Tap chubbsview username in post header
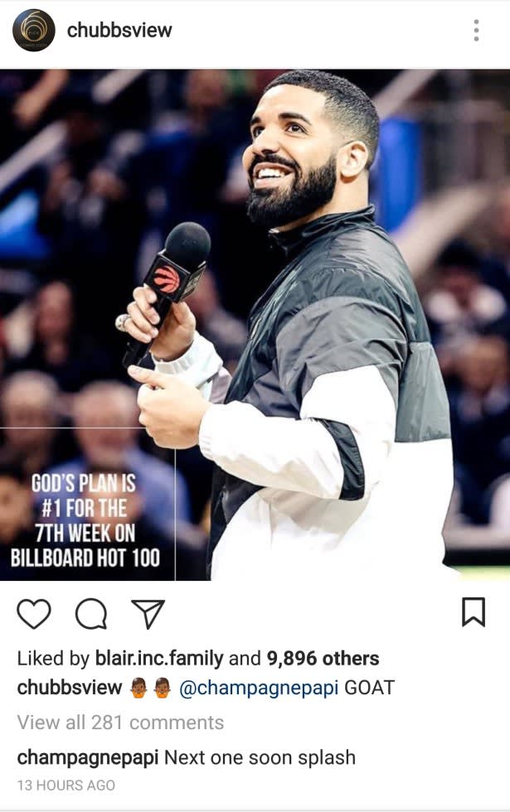The width and height of the screenshot is (510, 812). (x=119, y=30)
